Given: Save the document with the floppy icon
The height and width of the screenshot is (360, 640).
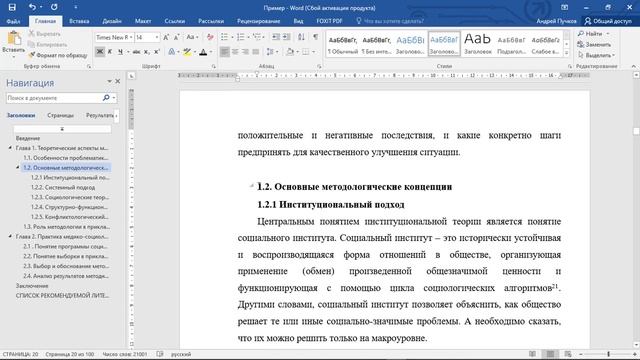Looking at the screenshot, I should pos(12,7).
